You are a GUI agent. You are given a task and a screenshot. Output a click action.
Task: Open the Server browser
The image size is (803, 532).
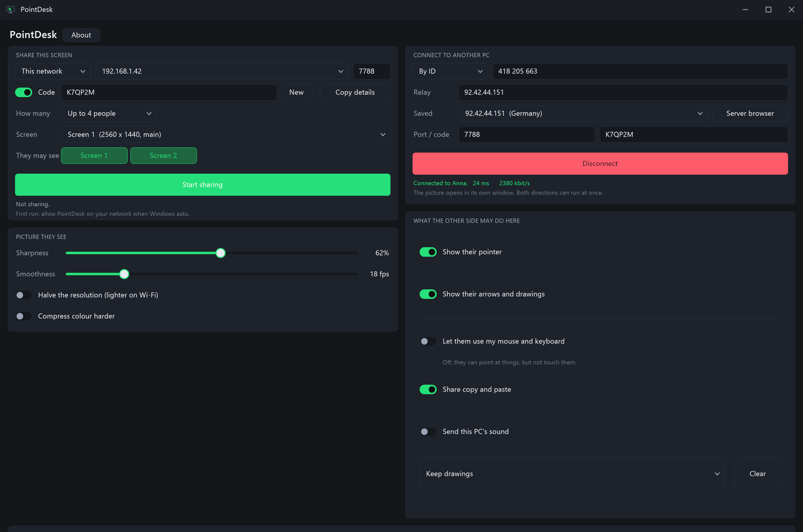[750, 113]
